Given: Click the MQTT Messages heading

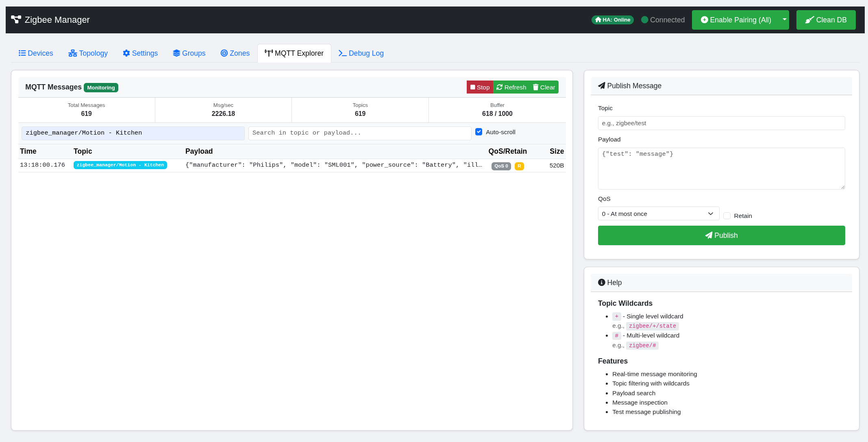Looking at the screenshot, I should 53,87.
